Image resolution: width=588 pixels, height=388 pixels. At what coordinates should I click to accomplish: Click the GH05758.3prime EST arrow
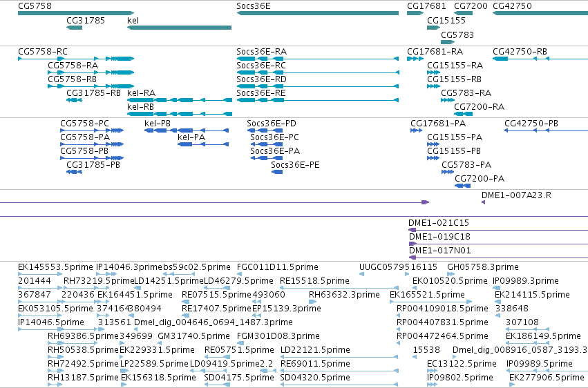point(451,274)
